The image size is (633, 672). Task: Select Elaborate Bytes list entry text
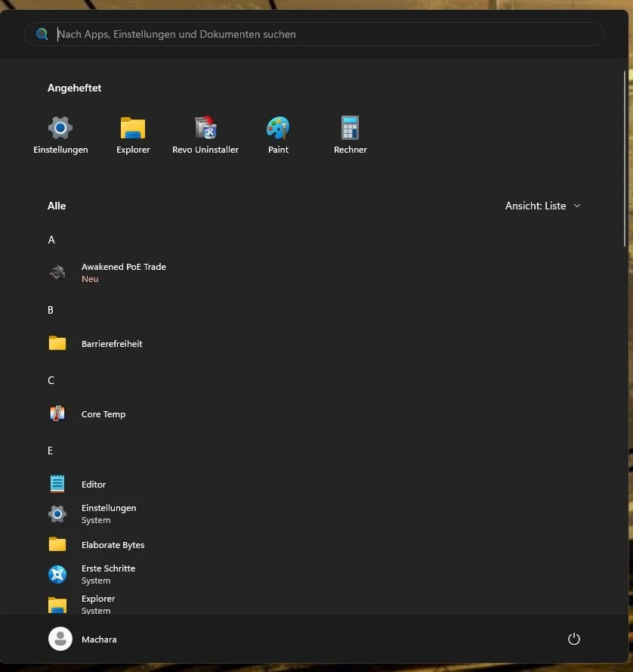113,545
